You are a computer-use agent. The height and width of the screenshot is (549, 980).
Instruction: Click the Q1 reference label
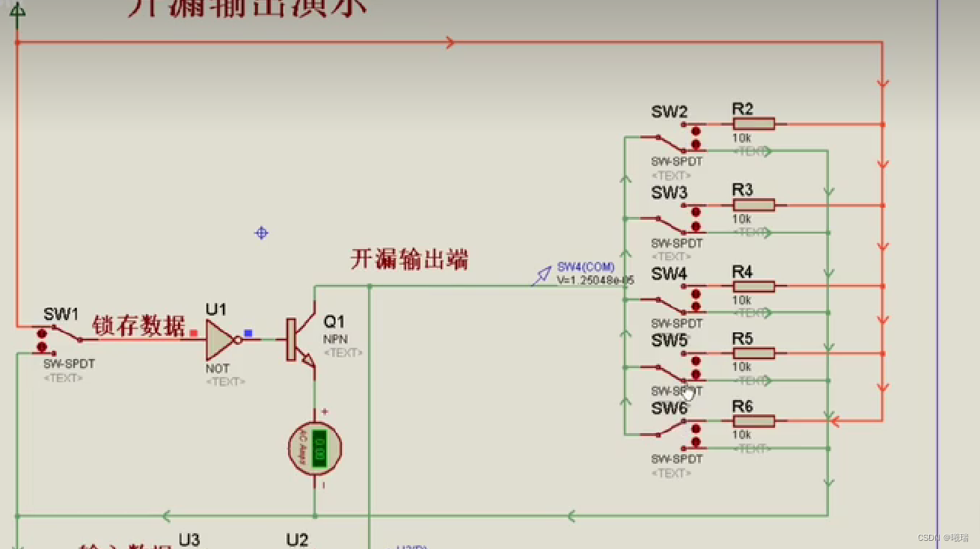pyautogui.click(x=334, y=322)
